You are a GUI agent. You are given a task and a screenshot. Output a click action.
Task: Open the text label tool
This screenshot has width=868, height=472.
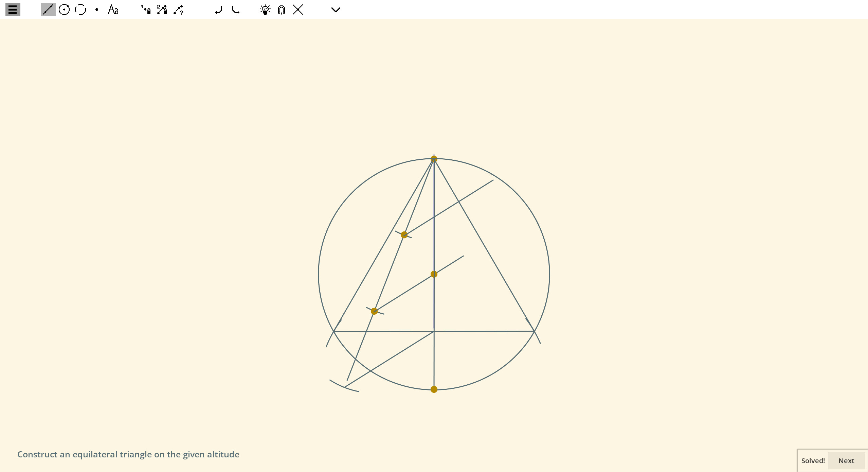pos(113,10)
